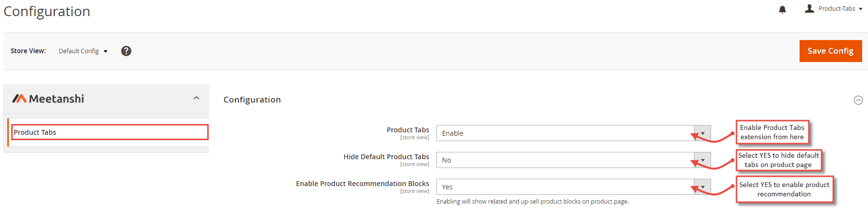
Task: Click the Recommendation Blocks field's arrow button
Action: pos(703,187)
